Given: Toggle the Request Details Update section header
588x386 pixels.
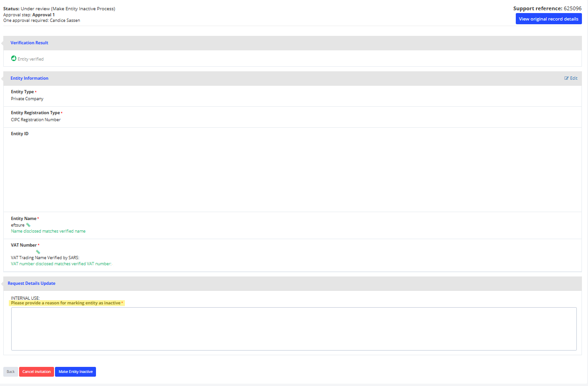Looking at the screenshot, I should pos(33,283).
